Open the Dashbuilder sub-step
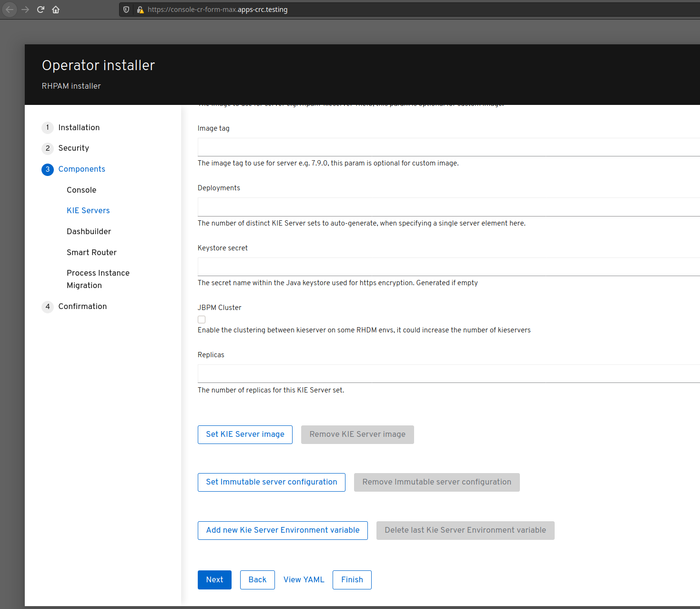Screen dimensions: 700x609 point(89,231)
